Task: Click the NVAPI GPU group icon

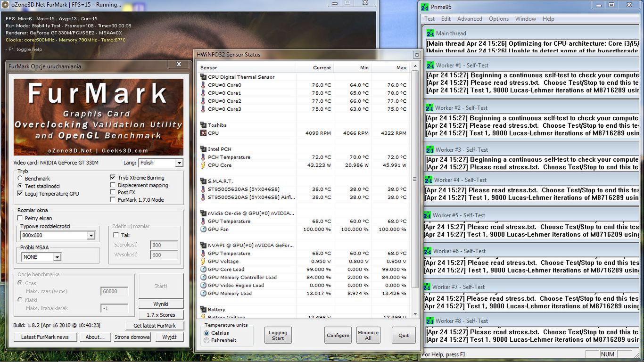Action: (x=203, y=245)
